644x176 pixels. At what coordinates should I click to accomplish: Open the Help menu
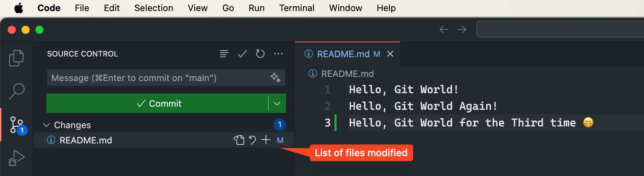pyautogui.click(x=386, y=8)
